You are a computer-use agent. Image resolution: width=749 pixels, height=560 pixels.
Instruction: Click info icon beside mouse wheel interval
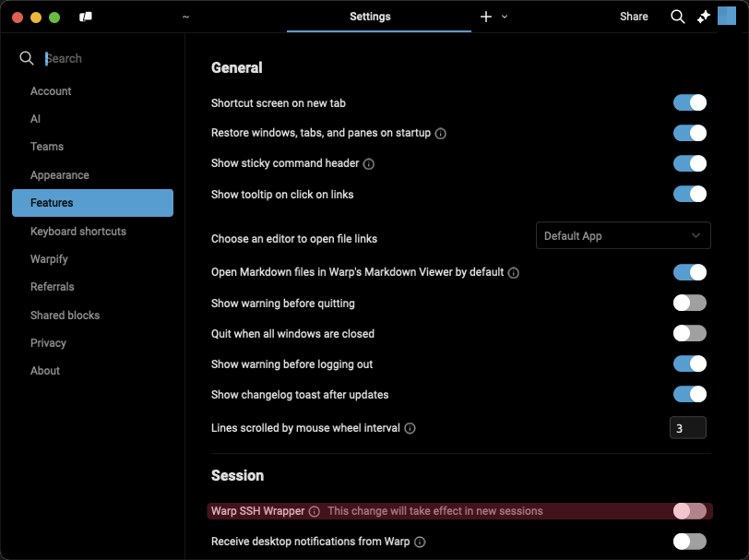click(x=410, y=428)
